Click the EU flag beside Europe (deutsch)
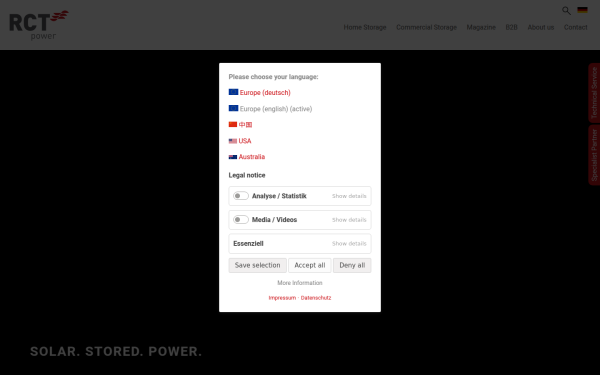600x375 pixels. click(x=233, y=92)
